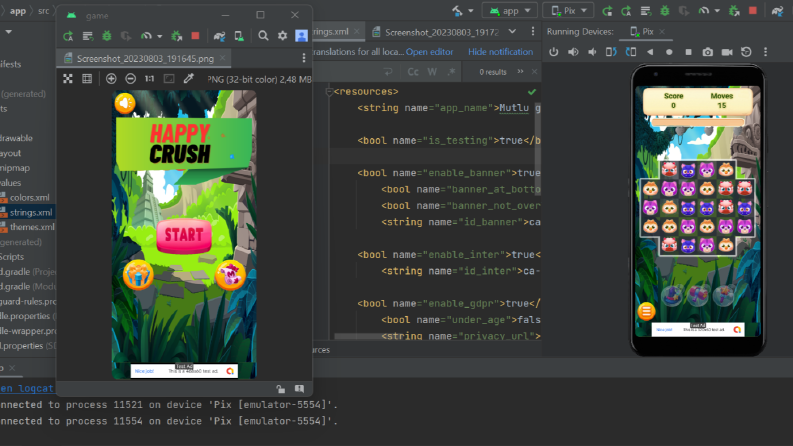The image size is (793, 446).
Task: Start Debug from game window toolbar
Action: pos(107,36)
